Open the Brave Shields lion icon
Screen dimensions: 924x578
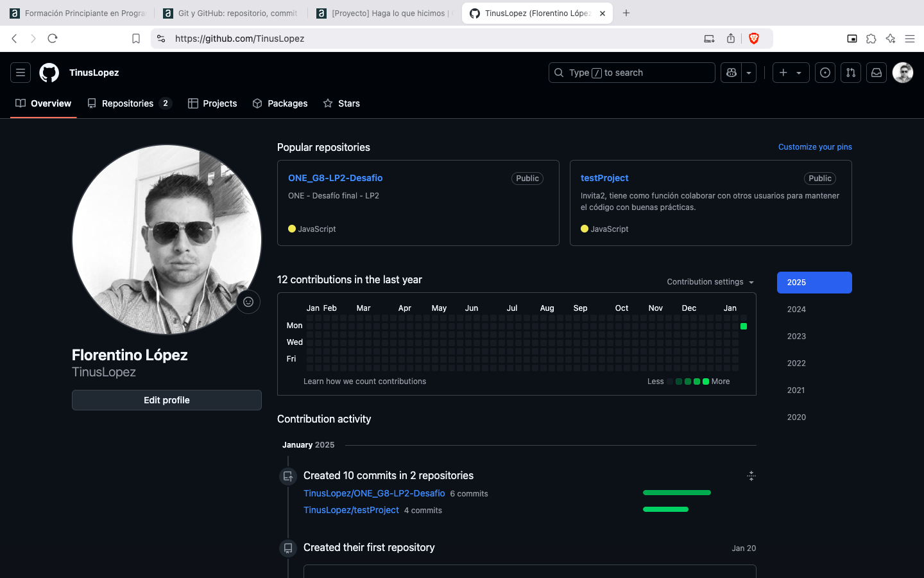pyautogui.click(x=754, y=39)
